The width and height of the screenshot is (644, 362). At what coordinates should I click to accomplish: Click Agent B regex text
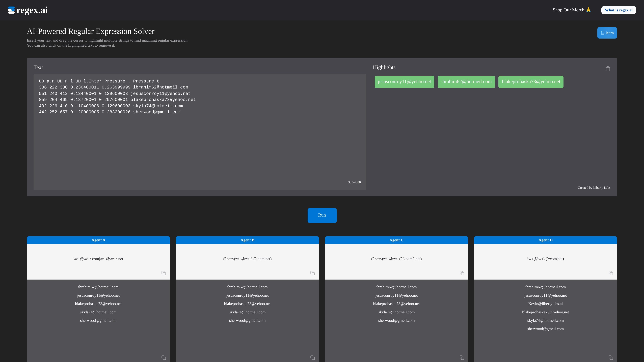(247, 259)
